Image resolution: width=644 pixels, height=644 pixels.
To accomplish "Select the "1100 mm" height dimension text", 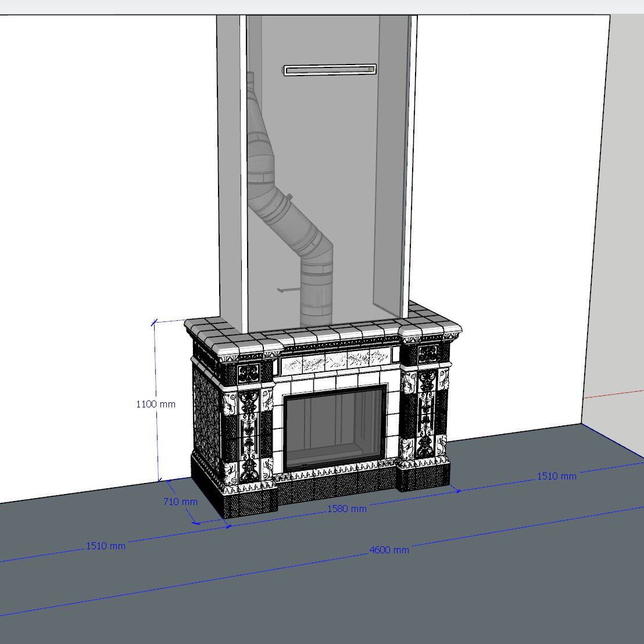I will pos(156,404).
